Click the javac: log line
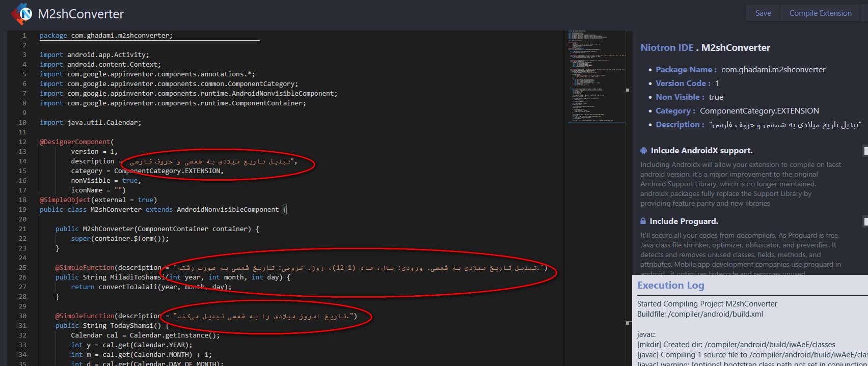Viewport: 868px width, 366px height. [646, 334]
